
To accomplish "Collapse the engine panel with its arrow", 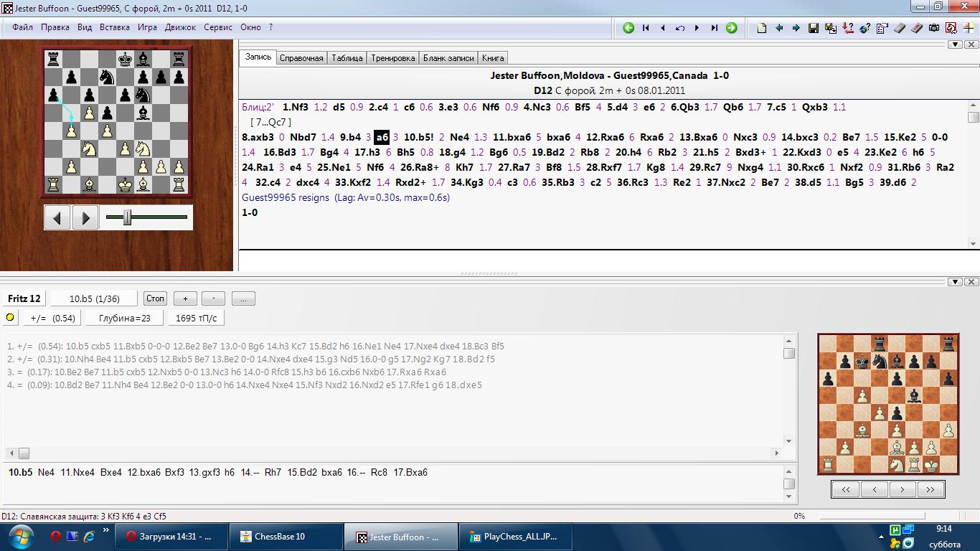I will [x=954, y=282].
